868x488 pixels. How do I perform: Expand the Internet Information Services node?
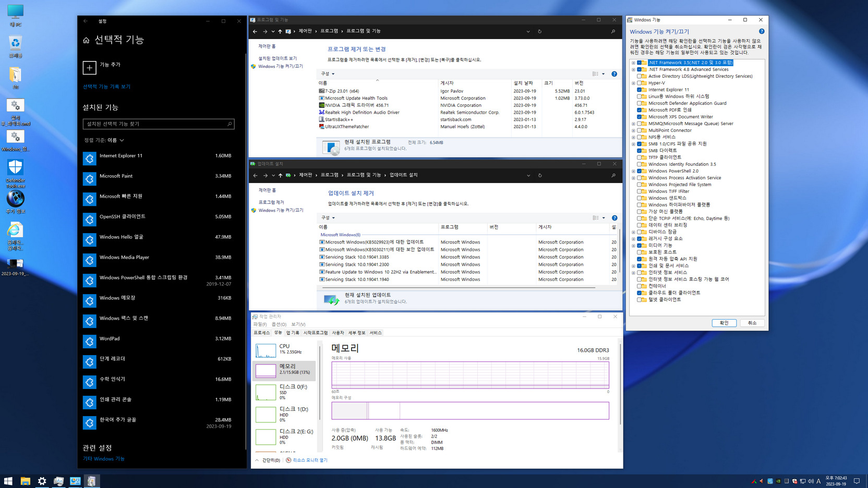(x=633, y=273)
